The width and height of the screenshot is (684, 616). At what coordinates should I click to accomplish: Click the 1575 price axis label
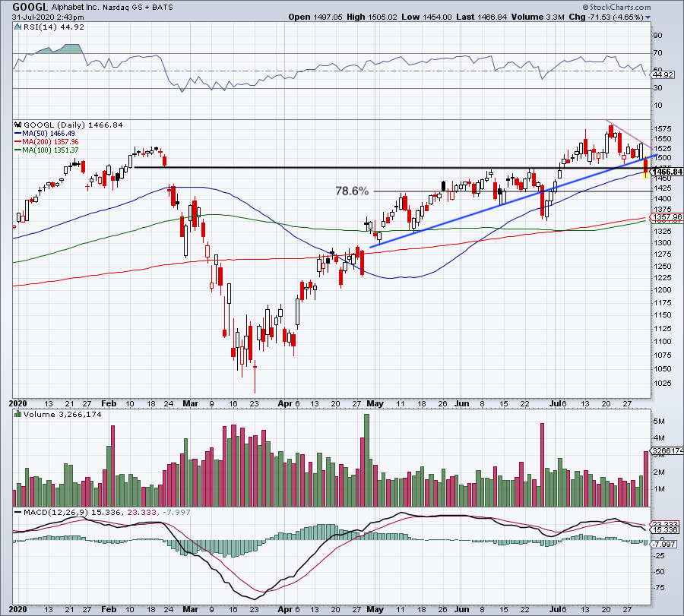click(x=663, y=128)
